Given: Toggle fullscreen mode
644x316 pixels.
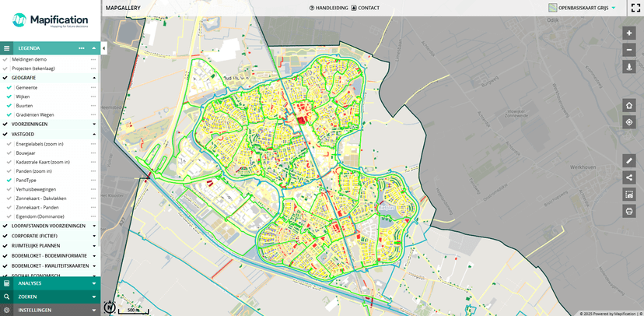Looking at the screenshot, I should [635, 8].
